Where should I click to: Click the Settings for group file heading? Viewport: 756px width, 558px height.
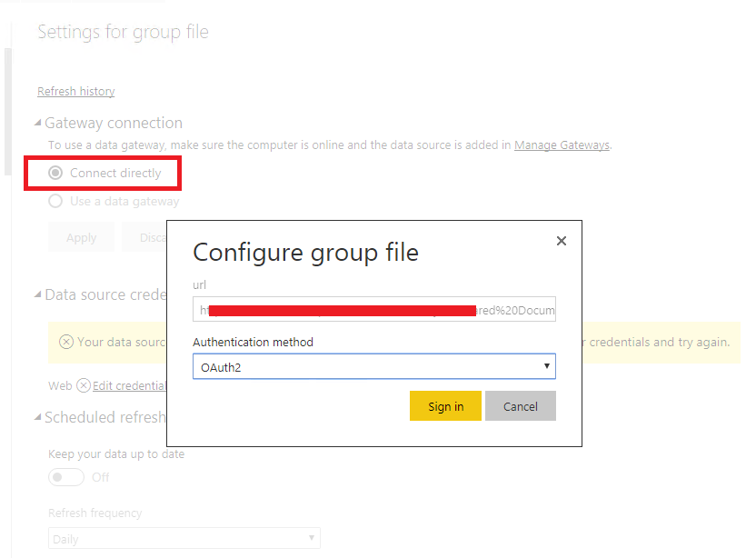click(123, 32)
